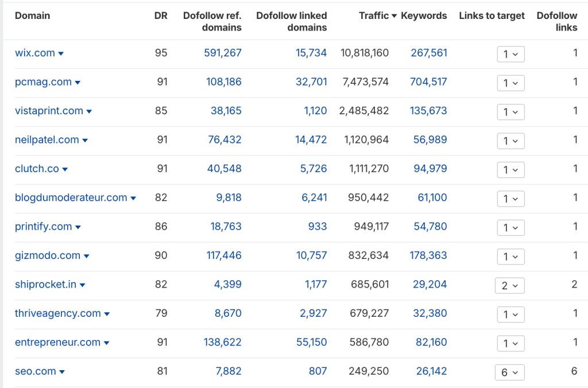Open entrepreneur.com ref. domains value 138,622

coord(223,342)
